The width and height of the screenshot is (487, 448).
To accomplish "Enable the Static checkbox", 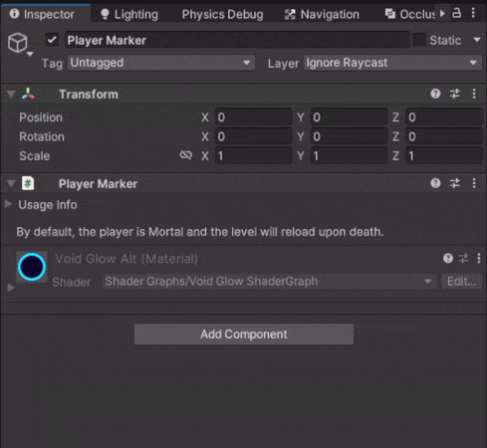I will [419, 40].
